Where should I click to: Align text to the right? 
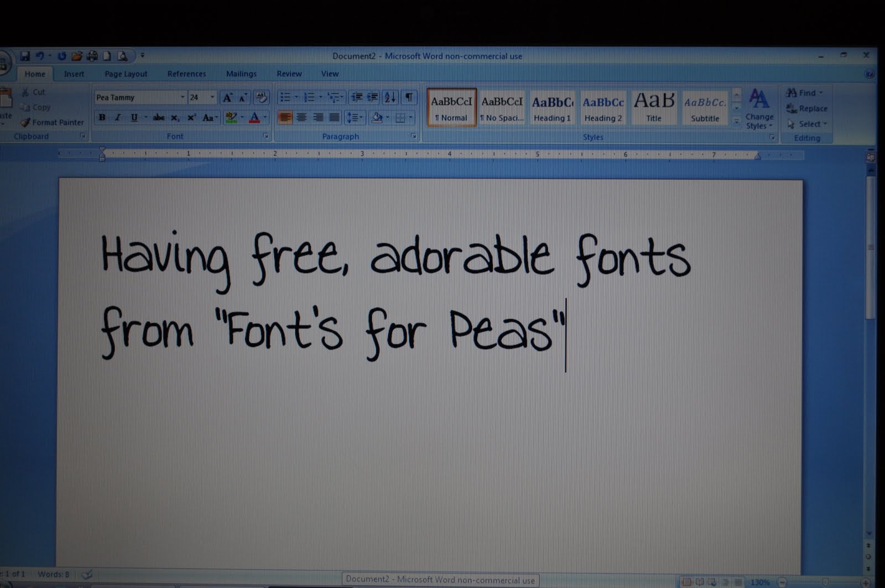318,117
